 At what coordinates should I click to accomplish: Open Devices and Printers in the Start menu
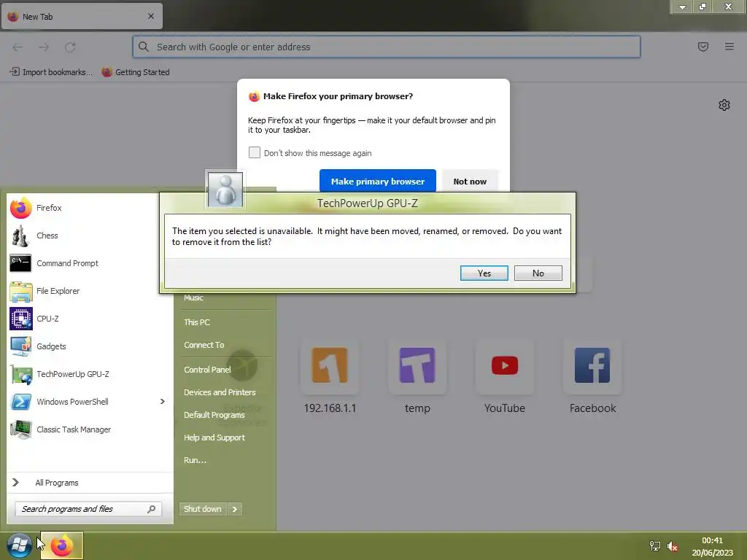click(220, 393)
